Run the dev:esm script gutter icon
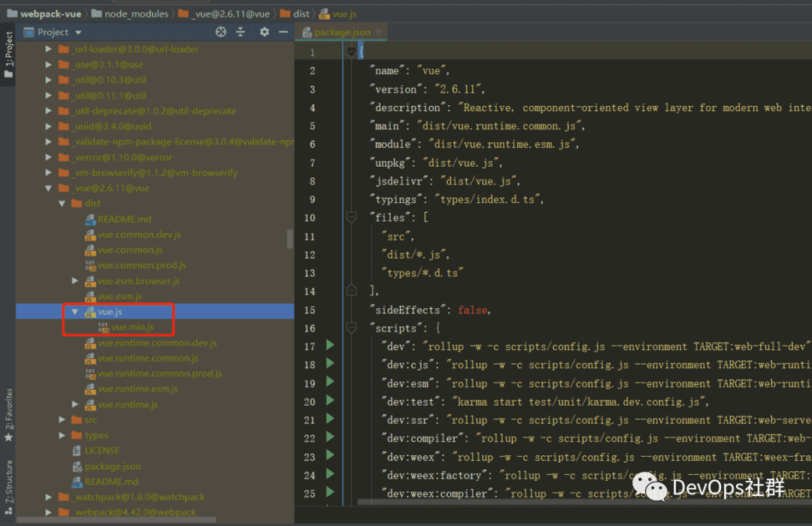The width and height of the screenshot is (812, 526). pyautogui.click(x=330, y=382)
